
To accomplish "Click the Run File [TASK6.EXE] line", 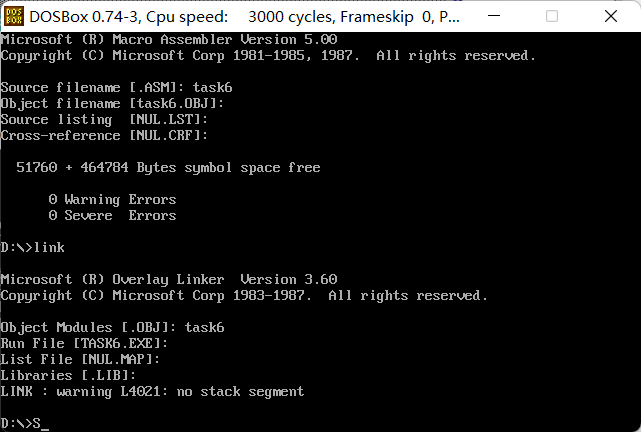I will pos(84,343).
